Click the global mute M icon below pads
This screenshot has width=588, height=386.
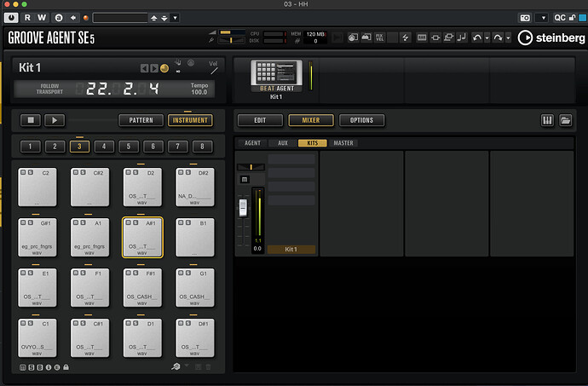point(22,367)
